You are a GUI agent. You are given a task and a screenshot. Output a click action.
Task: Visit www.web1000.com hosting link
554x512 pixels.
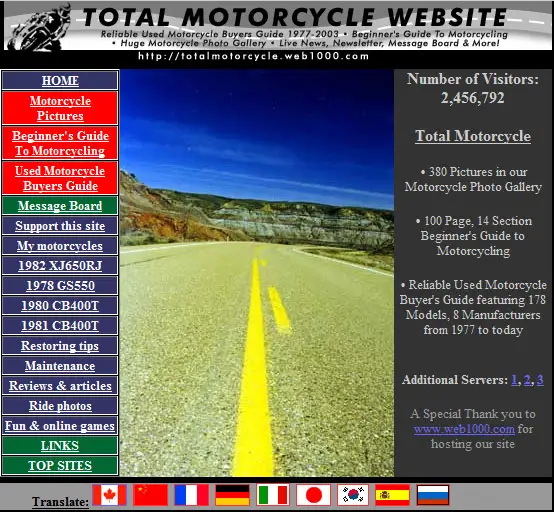tap(464, 429)
